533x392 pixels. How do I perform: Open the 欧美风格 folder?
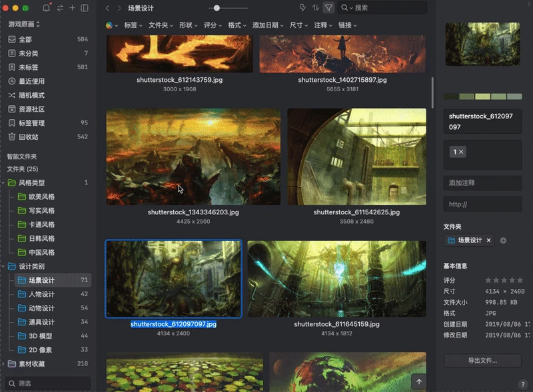click(x=53, y=197)
